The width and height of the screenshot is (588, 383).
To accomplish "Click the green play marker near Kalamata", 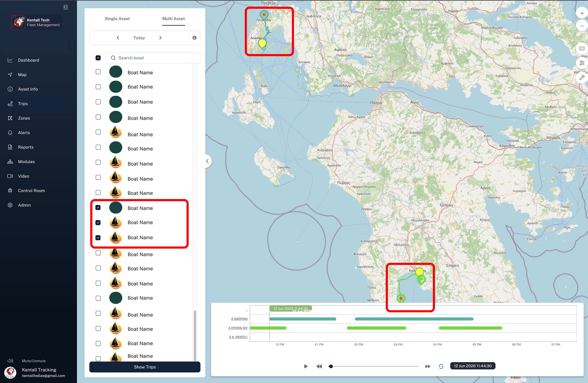I will point(421,280).
